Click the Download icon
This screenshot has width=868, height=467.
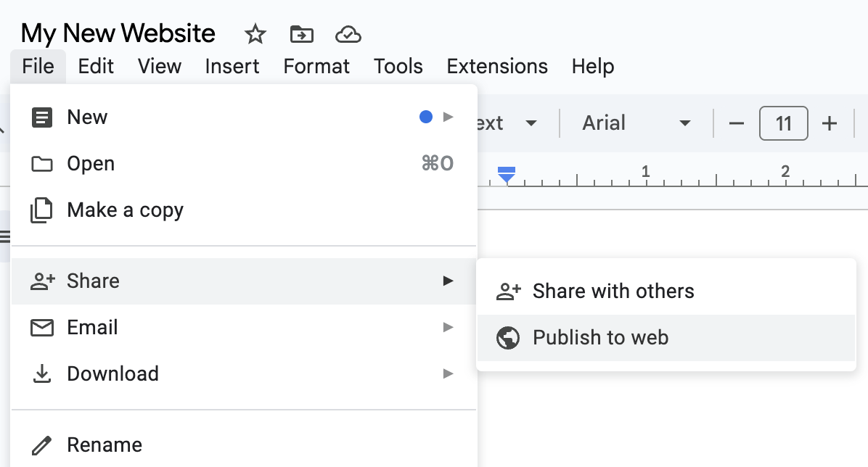[42, 373]
